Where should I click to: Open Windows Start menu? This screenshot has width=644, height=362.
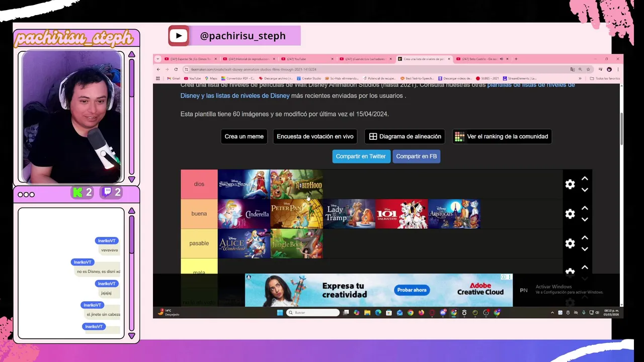(280, 313)
